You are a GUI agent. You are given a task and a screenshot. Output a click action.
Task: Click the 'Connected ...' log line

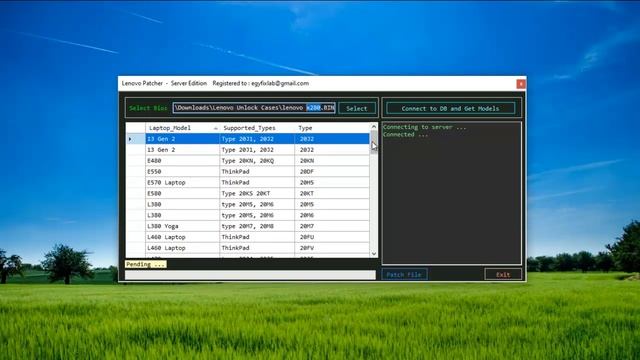point(405,134)
